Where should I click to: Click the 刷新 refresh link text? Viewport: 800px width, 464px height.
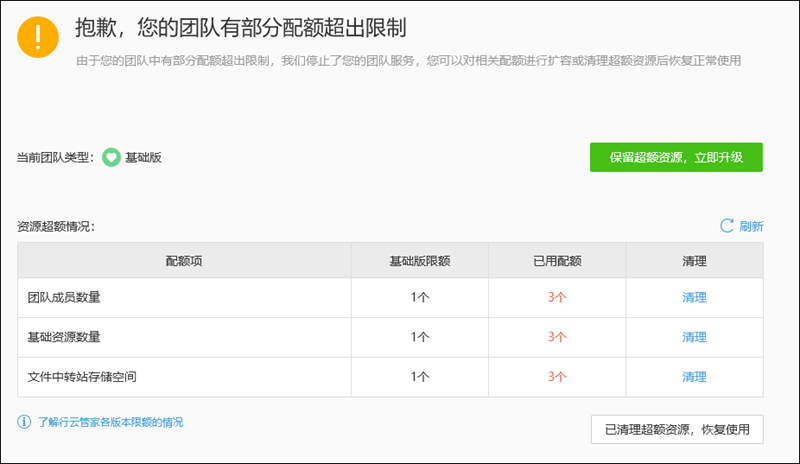pos(751,226)
